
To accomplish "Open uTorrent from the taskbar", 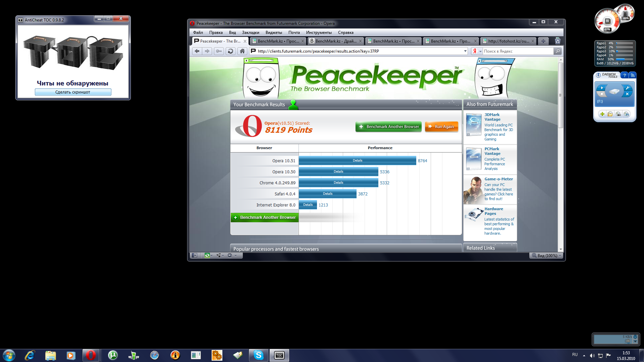I will [x=113, y=355].
